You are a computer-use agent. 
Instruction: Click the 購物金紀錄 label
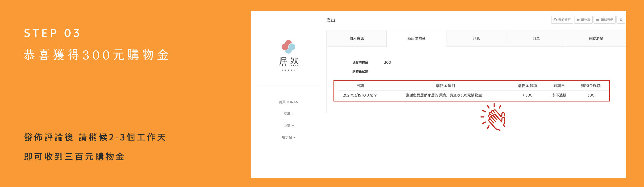[360, 71]
